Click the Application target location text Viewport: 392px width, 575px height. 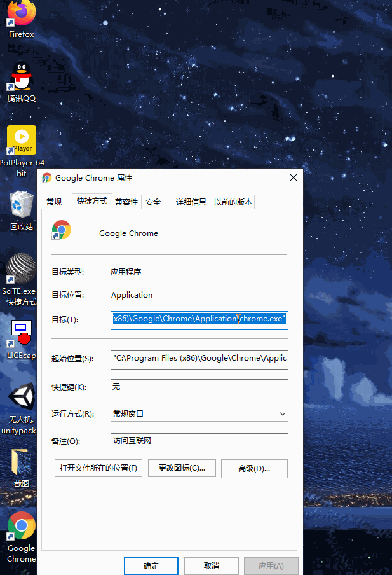[x=132, y=295]
